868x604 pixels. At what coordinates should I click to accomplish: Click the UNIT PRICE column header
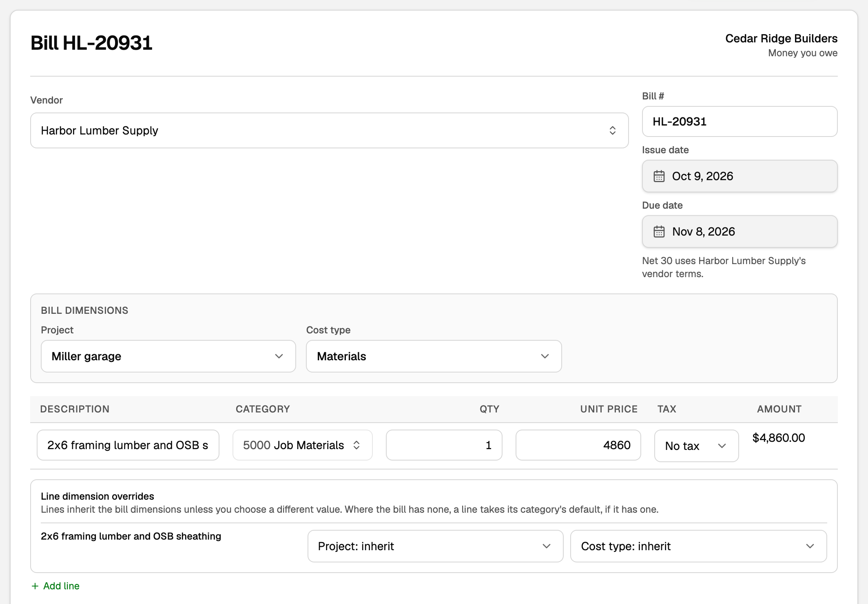coord(609,409)
